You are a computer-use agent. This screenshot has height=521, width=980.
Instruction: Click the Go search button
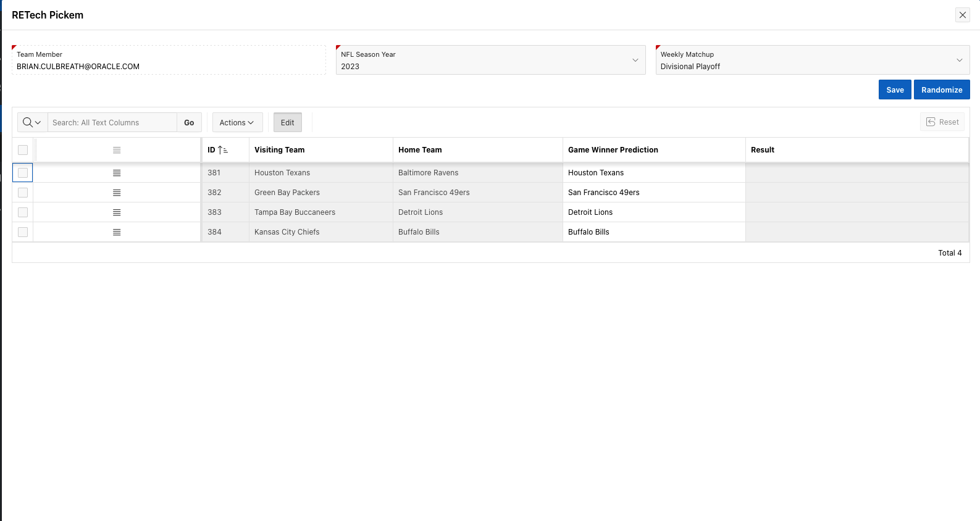(x=189, y=122)
